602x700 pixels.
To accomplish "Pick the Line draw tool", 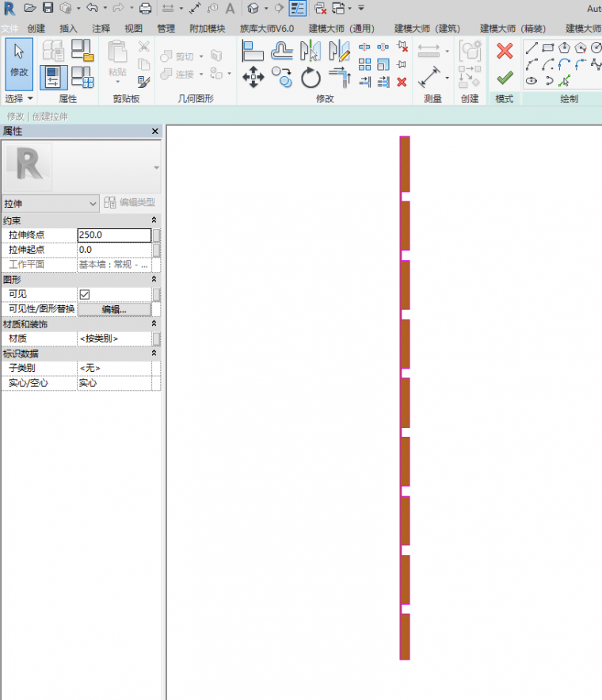I will [531, 48].
